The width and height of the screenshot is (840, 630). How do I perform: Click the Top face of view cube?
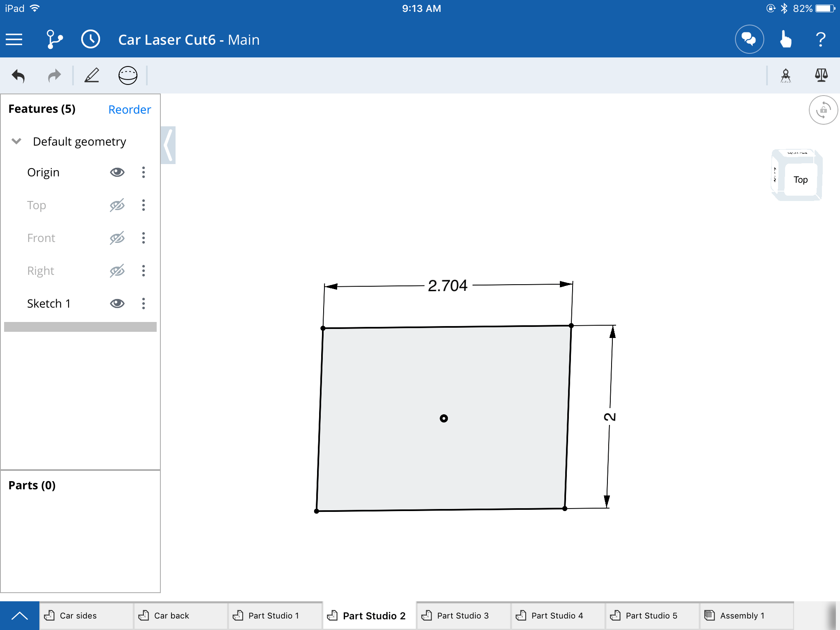tap(800, 180)
